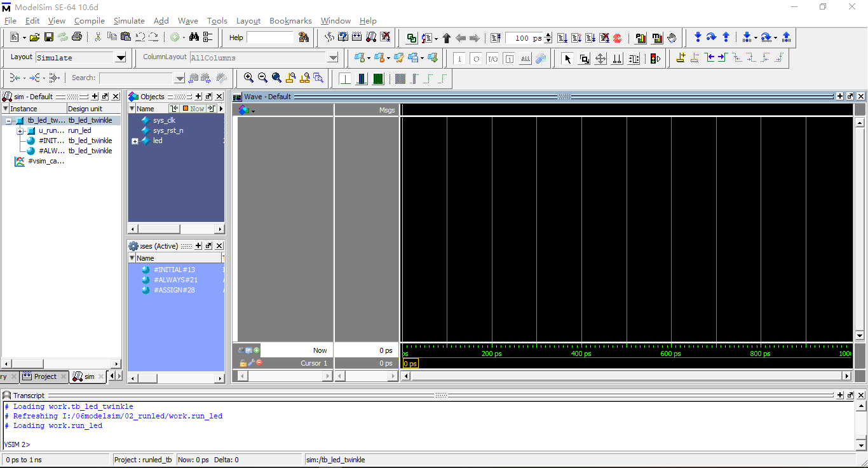The image size is (868, 468).
Task: Click the pan hand icon
Action: pyautogui.click(x=672, y=38)
